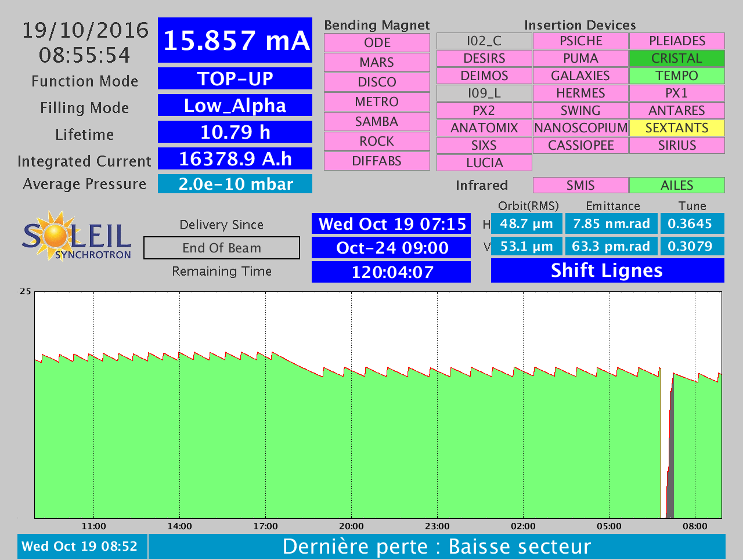Click the 20:00 time axis label
The width and height of the screenshot is (743, 560).
[x=351, y=526]
